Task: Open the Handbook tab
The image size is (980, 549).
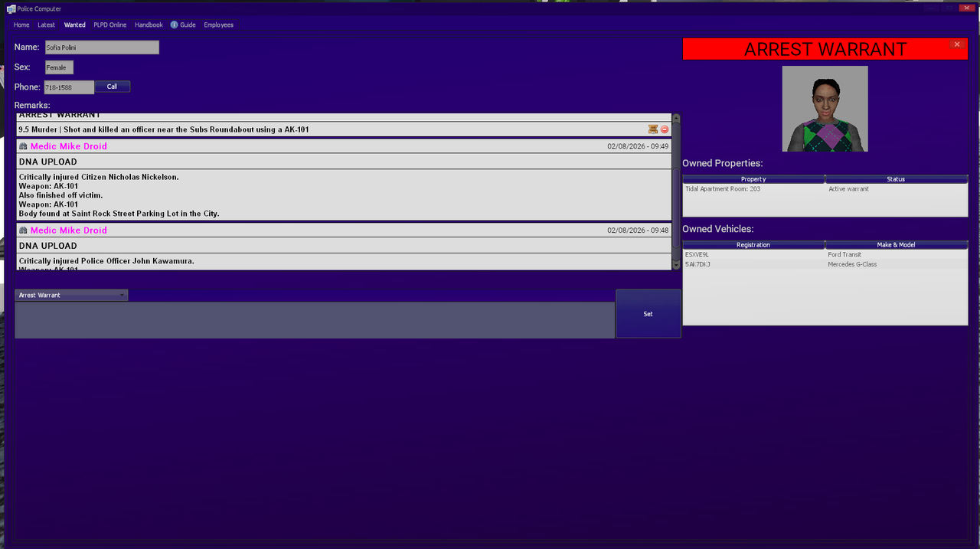Action: tap(149, 25)
